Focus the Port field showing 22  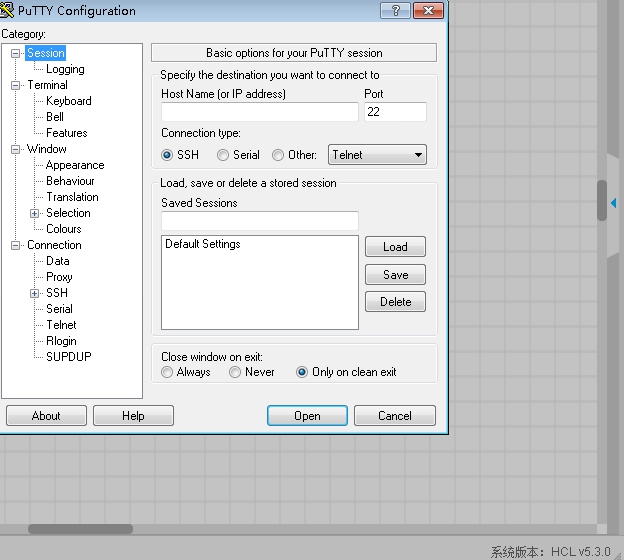(x=395, y=112)
